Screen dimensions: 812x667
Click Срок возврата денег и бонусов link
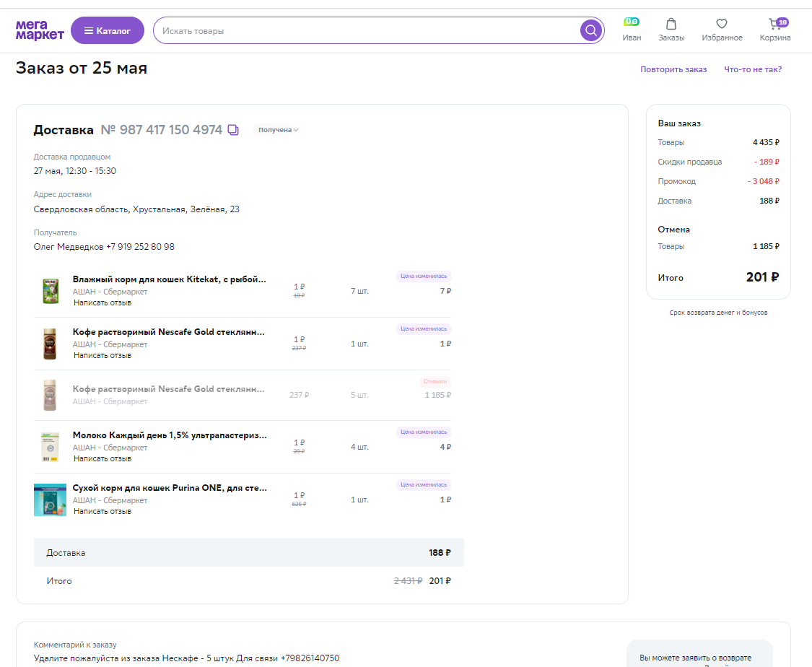(718, 313)
